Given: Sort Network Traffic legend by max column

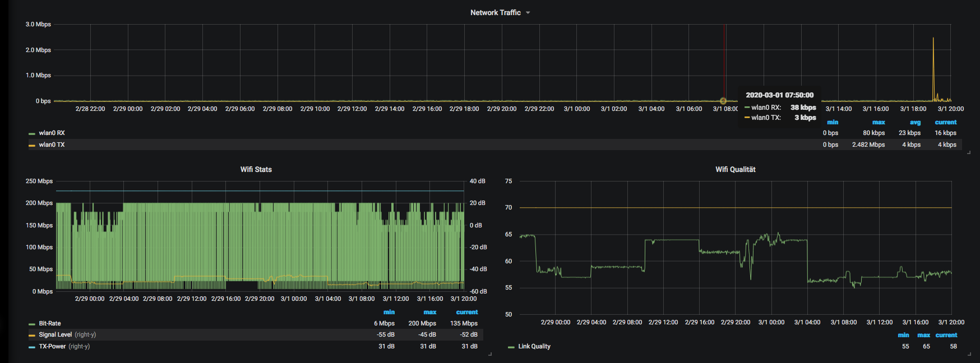Looking at the screenshot, I should pos(878,122).
